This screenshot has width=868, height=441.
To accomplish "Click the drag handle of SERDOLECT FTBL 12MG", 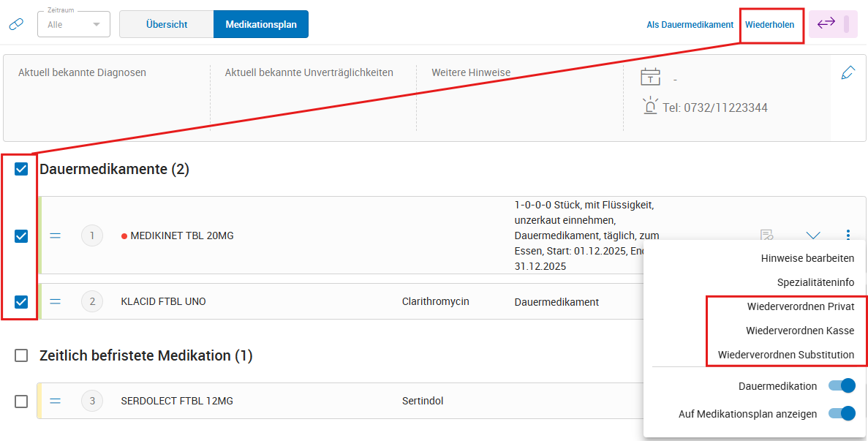I will [x=56, y=401].
